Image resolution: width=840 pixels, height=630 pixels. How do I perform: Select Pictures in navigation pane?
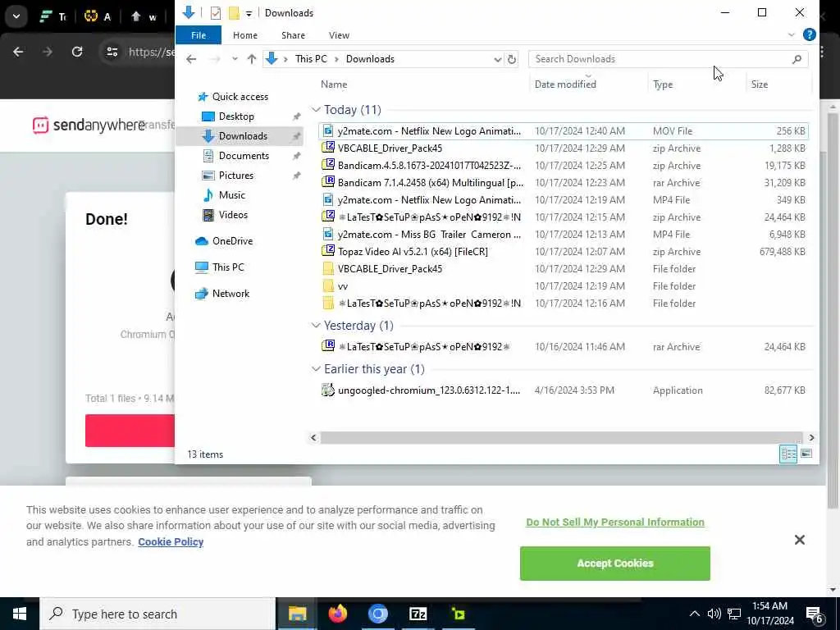pos(235,176)
